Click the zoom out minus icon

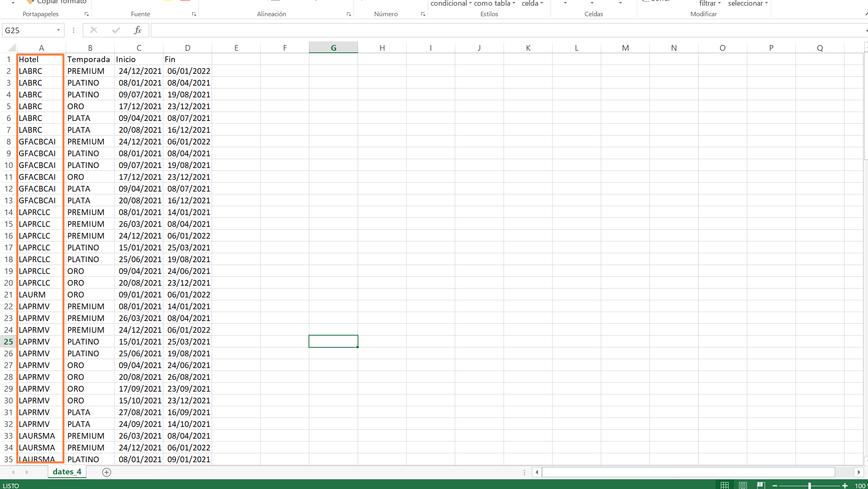(775, 485)
